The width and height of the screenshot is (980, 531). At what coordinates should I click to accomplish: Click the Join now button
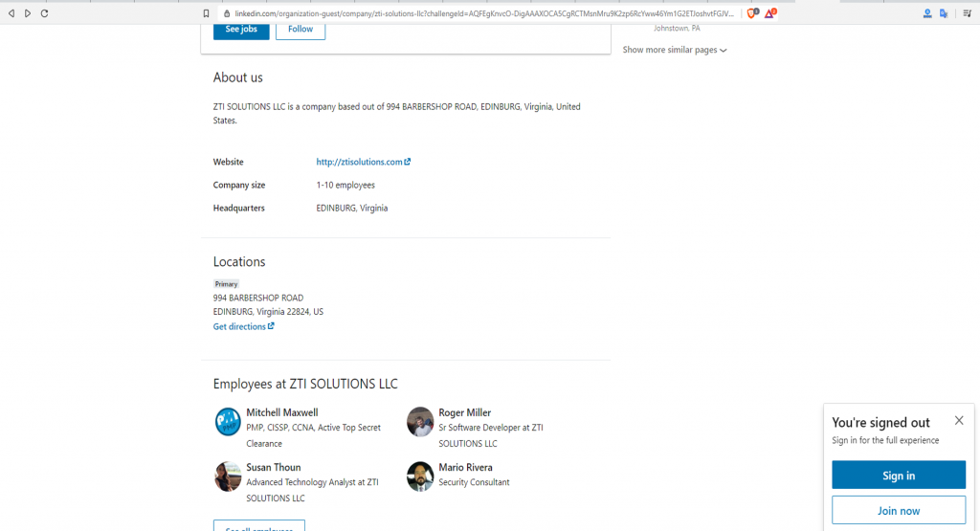tap(898, 510)
